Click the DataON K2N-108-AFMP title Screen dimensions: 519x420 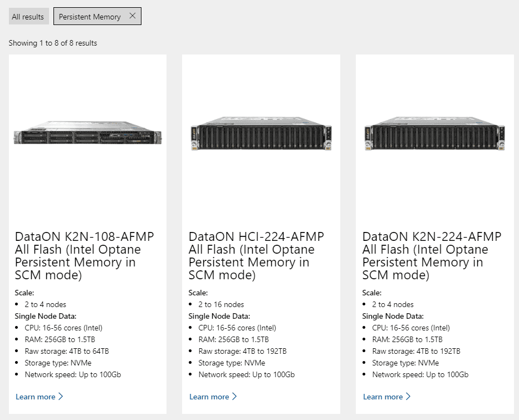click(x=85, y=256)
